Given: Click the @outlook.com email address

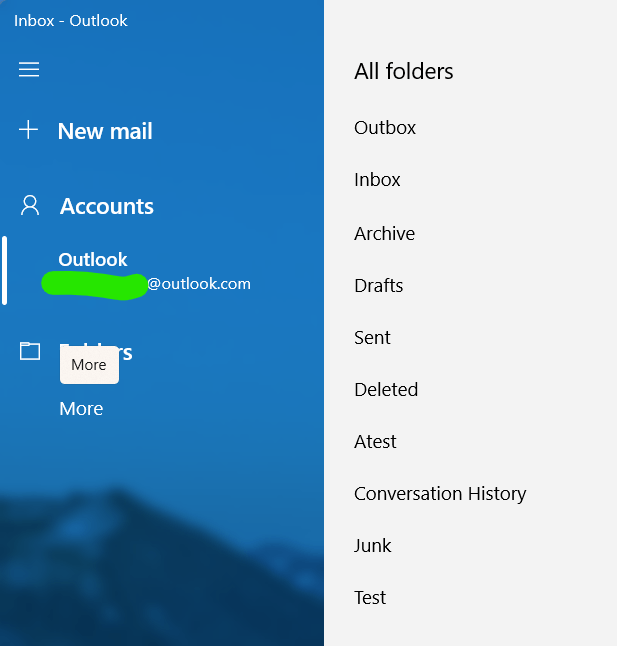Looking at the screenshot, I should (199, 284).
